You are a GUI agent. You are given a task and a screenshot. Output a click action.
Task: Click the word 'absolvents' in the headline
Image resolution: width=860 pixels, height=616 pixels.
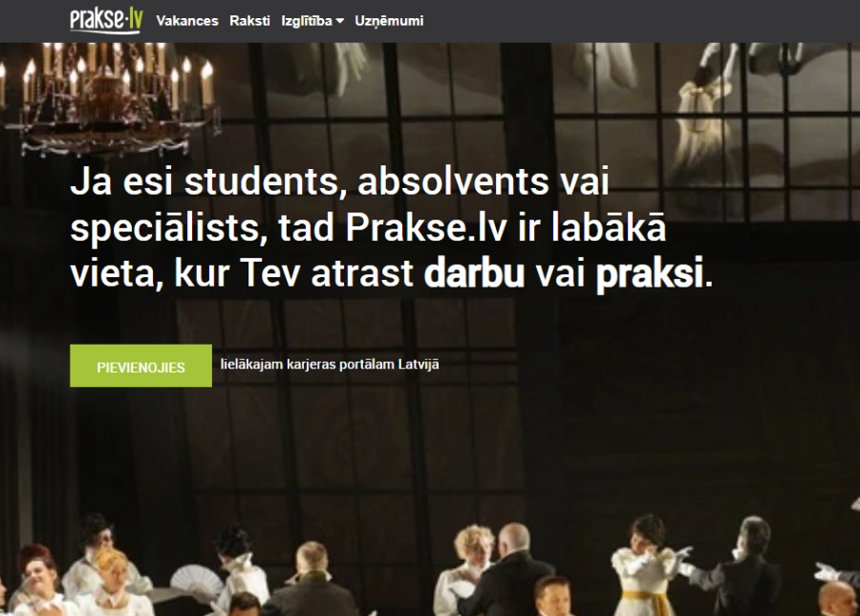click(x=453, y=181)
